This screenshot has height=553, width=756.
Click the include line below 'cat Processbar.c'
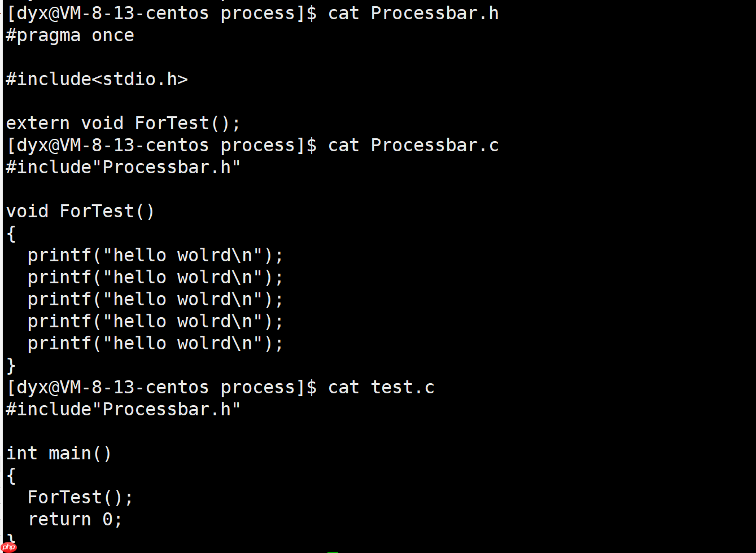pos(123,167)
